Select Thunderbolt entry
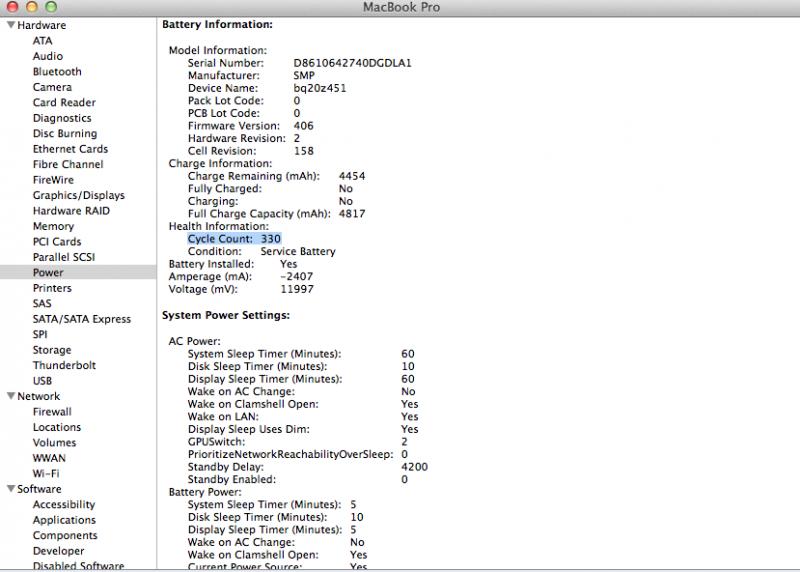 click(x=64, y=365)
